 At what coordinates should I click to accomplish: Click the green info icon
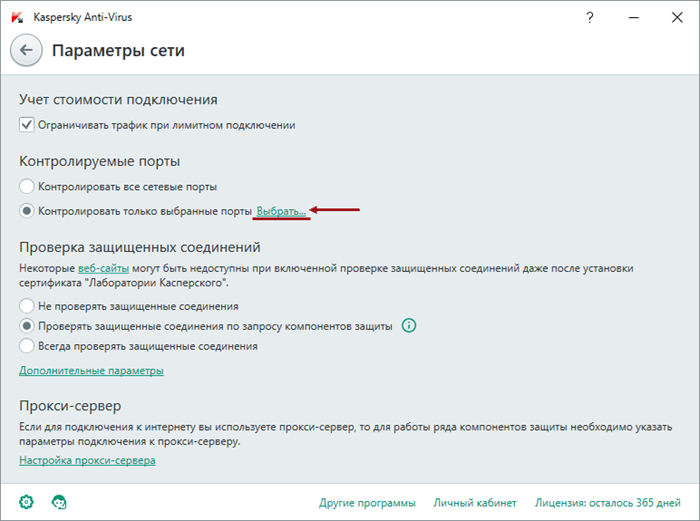click(409, 325)
